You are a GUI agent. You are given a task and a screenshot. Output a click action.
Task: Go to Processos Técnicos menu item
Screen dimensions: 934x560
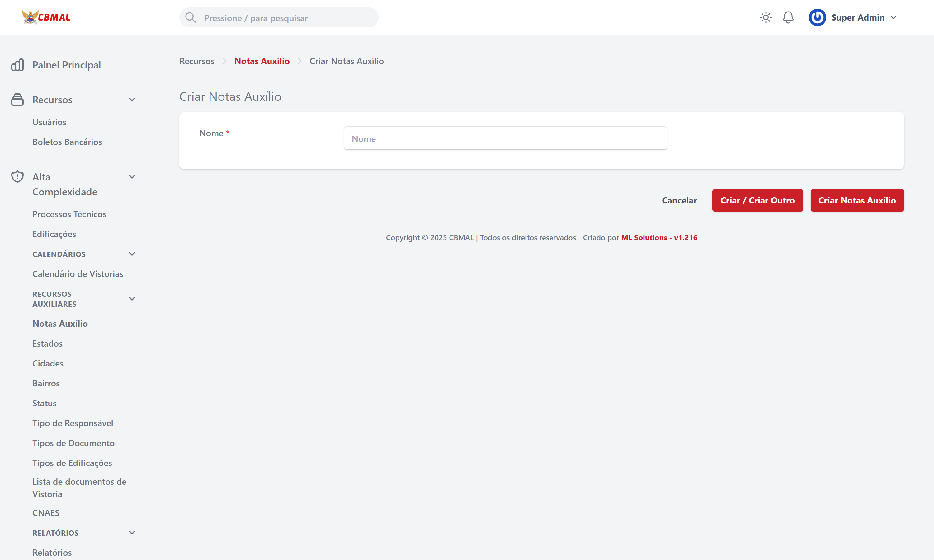[x=69, y=214]
